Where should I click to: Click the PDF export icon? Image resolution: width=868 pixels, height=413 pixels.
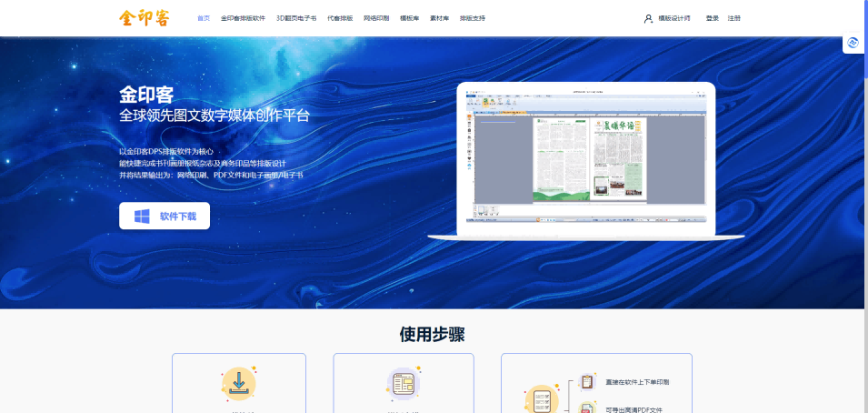coord(587,408)
